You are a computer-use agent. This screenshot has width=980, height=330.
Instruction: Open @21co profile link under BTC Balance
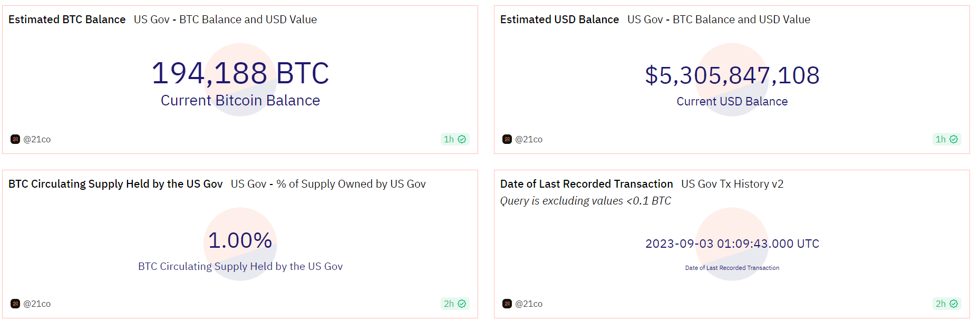click(x=37, y=139)
